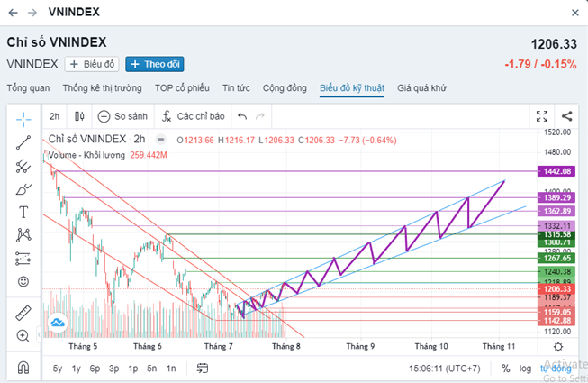Go back with the left arrow
The width and height of the screenshot is (588, 383).
click(14, 13)
